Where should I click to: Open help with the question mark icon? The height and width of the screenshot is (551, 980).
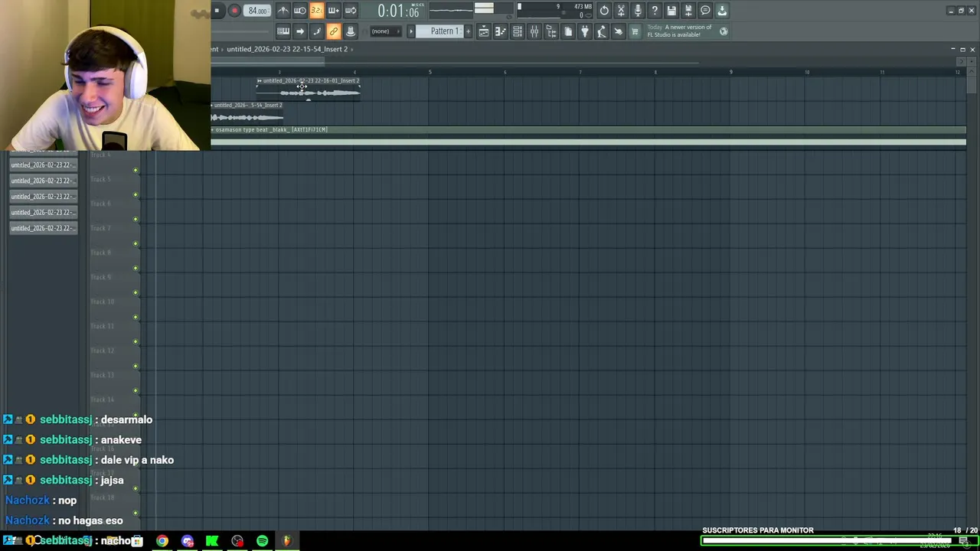click(655, 11)
